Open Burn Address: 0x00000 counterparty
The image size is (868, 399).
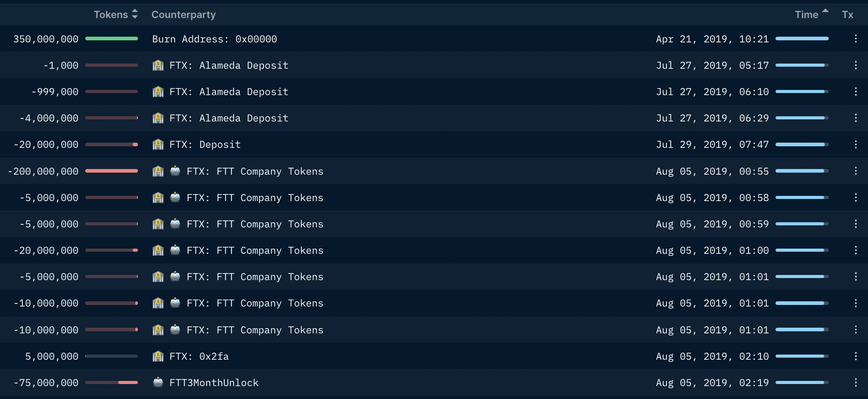click(x=214, y=39)
